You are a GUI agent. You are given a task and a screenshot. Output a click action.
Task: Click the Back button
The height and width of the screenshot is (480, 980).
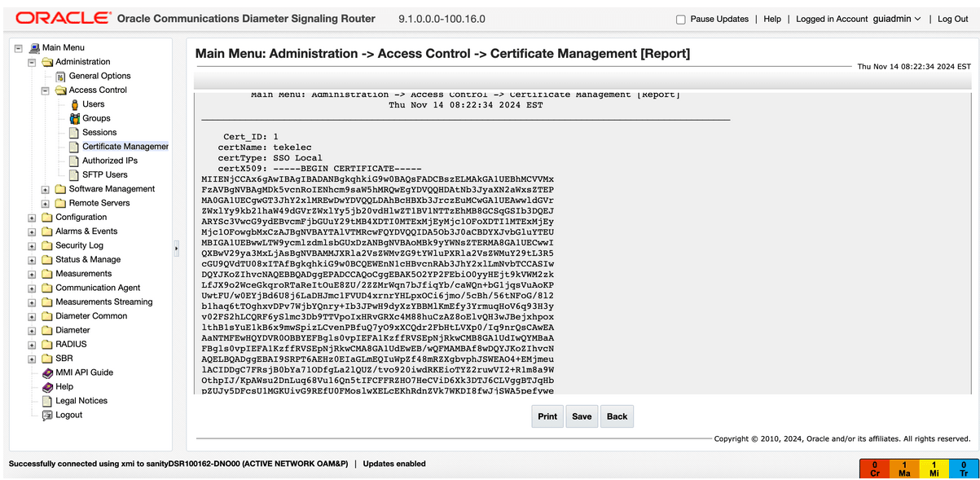point(617,416)
